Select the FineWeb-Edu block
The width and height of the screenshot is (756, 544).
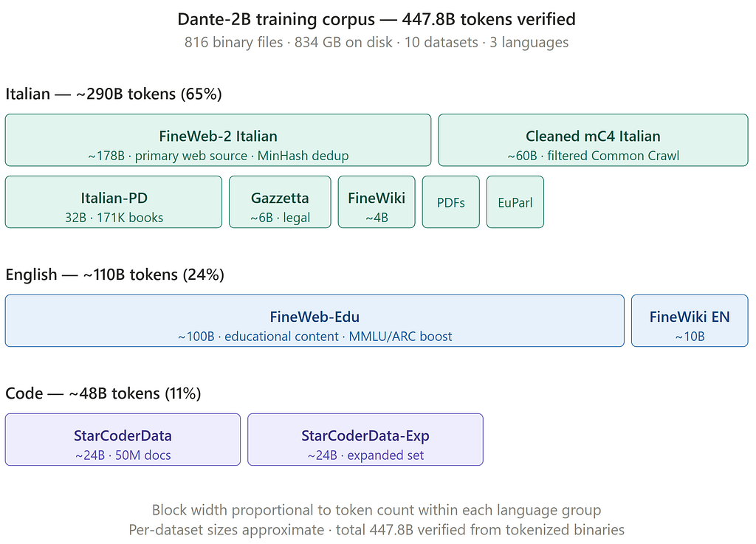pyautogui.click(x=315, y=321)
